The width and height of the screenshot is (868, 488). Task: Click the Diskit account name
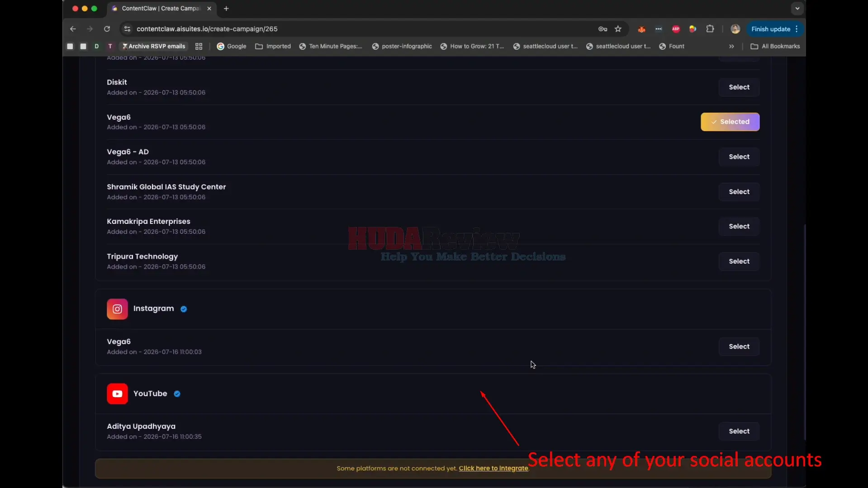117,82
